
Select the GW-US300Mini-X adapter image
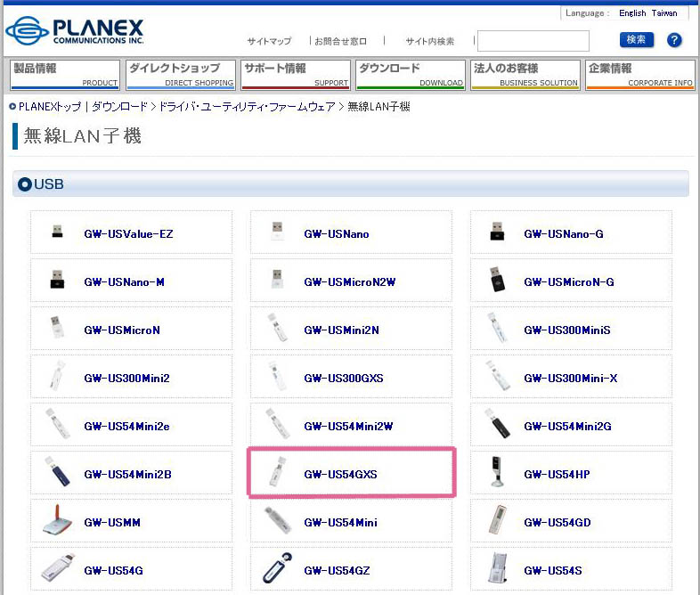pos(498,376)
